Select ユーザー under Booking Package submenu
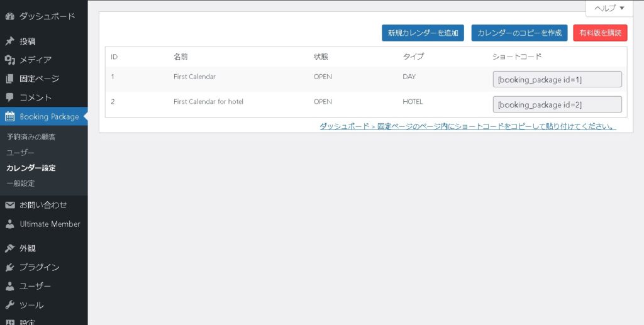The image size is (644, 325). coord(20,152)
